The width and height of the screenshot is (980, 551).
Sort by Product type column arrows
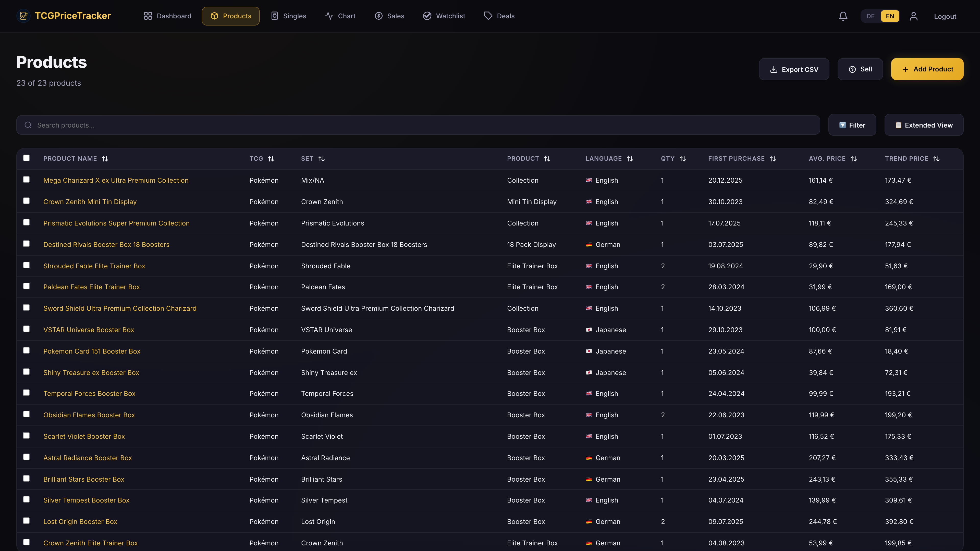pyautogui.click(x=547, y=159)
